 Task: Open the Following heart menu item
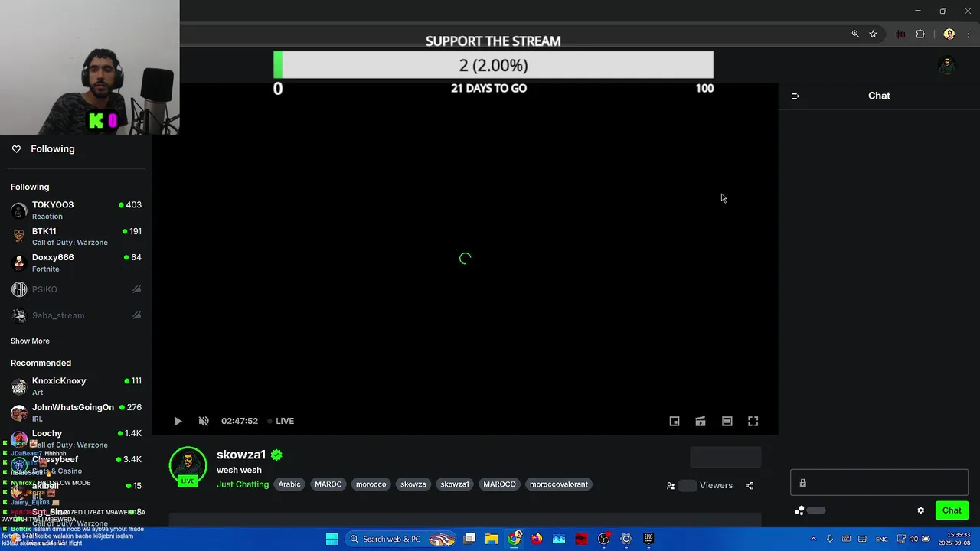[44, 149]
